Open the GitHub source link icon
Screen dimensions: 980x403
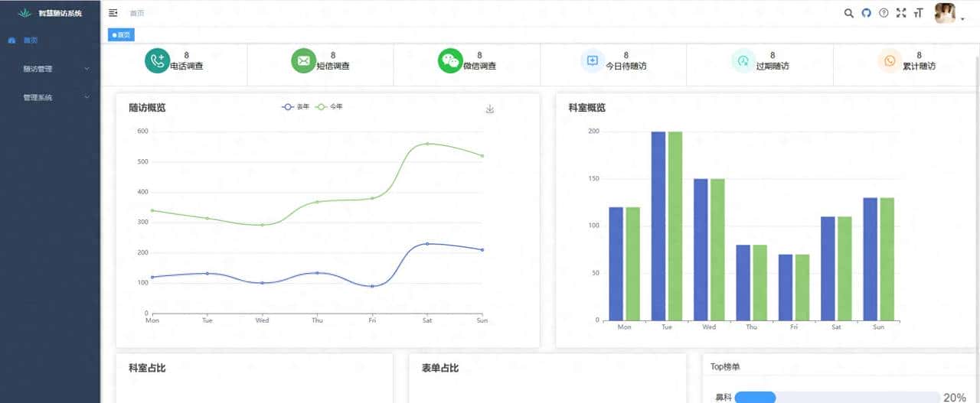[866, 13]
